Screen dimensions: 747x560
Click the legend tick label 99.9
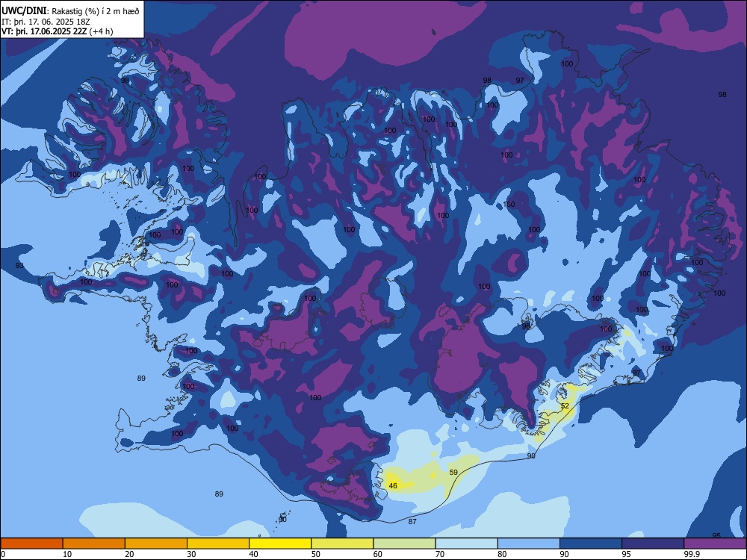pyautogui.click(x=692, y=554)
